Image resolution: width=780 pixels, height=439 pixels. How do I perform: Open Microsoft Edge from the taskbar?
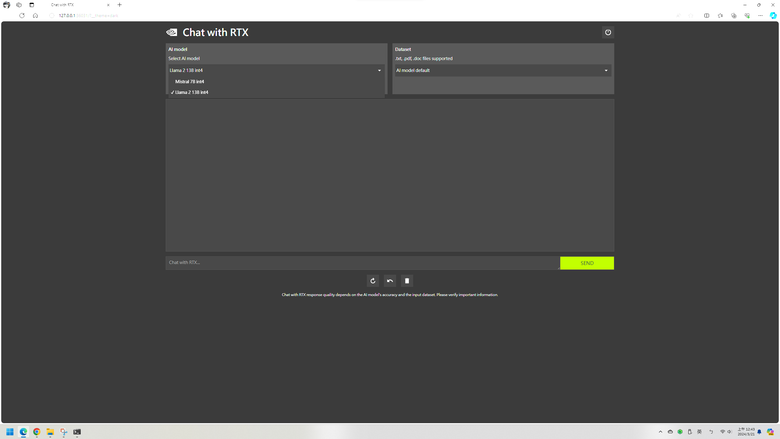coord(23,432)
